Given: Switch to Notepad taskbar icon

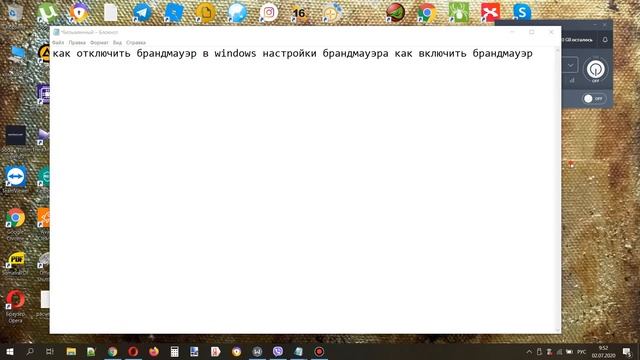Looking at the screenshot, I should coord(298,351).
